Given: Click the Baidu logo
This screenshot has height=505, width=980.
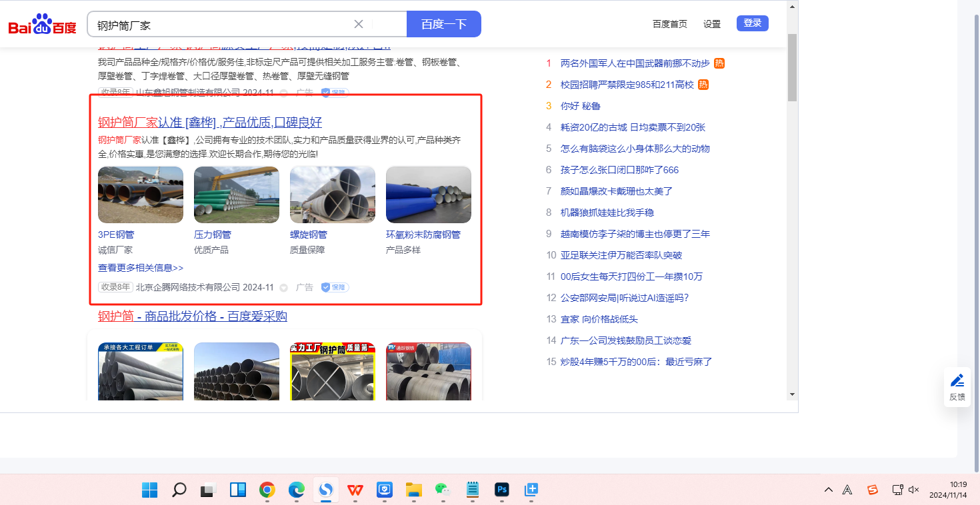Looking at the screenshot, I should coord(42,25).
